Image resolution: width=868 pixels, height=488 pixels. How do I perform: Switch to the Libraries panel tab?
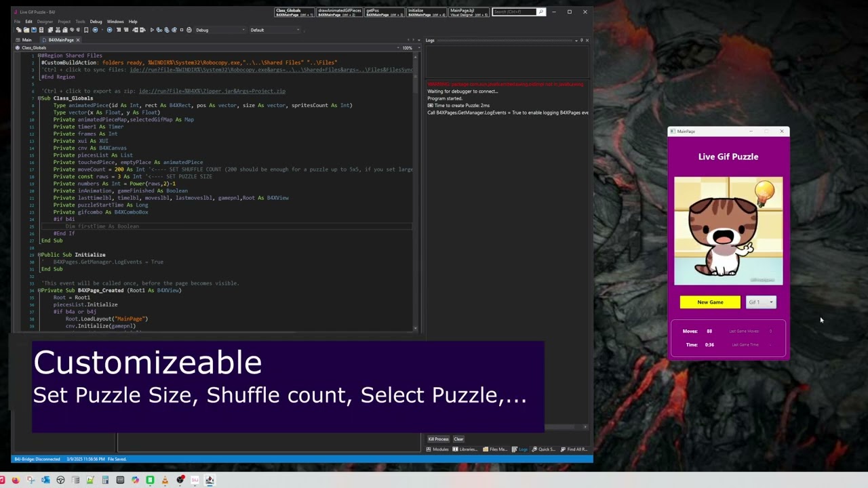(465, 449)
